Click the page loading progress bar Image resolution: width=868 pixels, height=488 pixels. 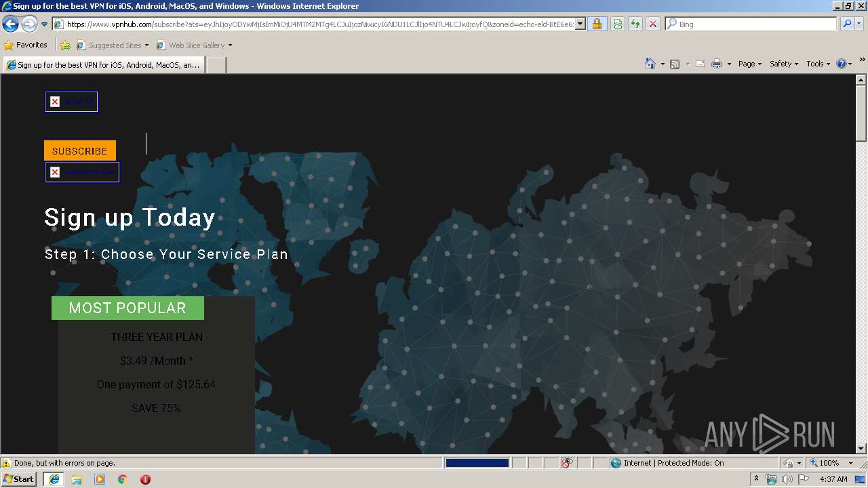point(477,463)
